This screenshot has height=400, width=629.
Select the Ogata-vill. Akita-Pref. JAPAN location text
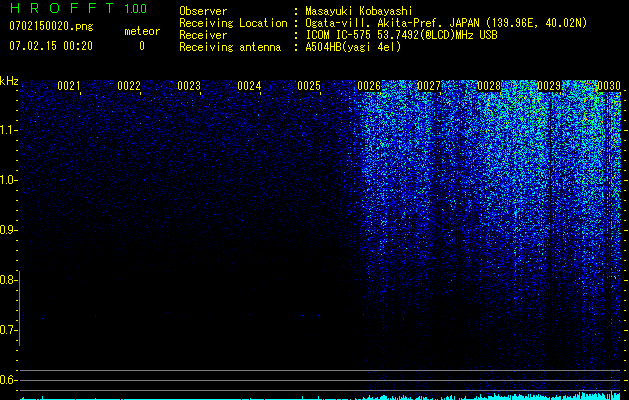click(446, 23)
